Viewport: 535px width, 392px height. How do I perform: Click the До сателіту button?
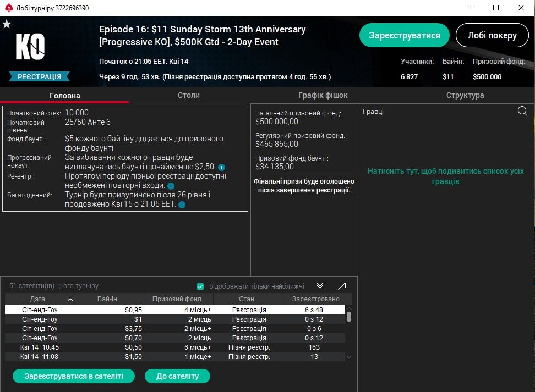click(177, 376)
